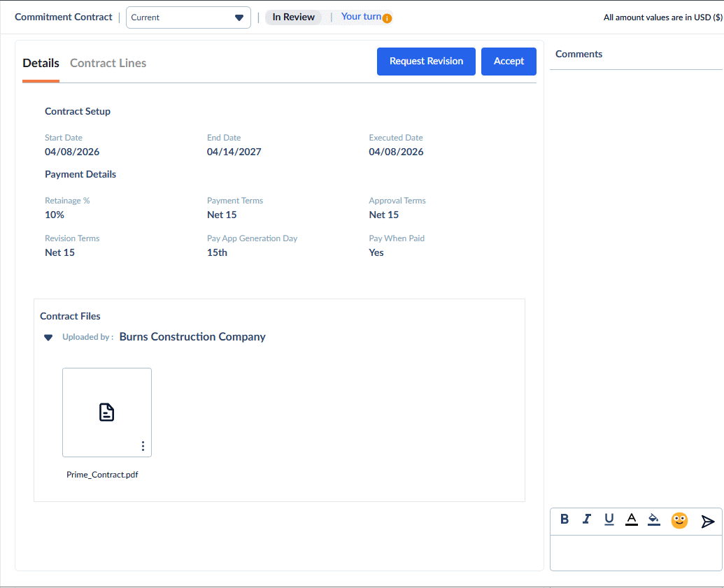This screenshot has width=724, height=588.
Task: Open the Prime_Contract.pdf three-dot menu
Action: (143, 446)
